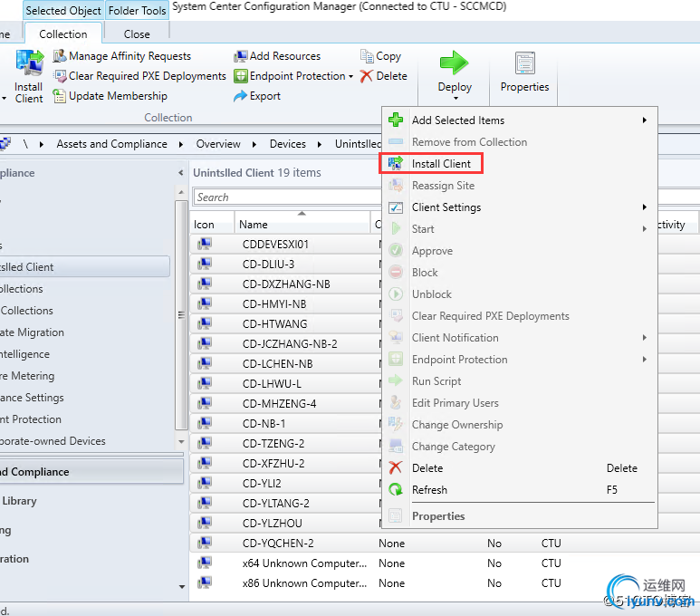
Task: Expand breadcrumb arrow after Devices
Action: (320, 144)
